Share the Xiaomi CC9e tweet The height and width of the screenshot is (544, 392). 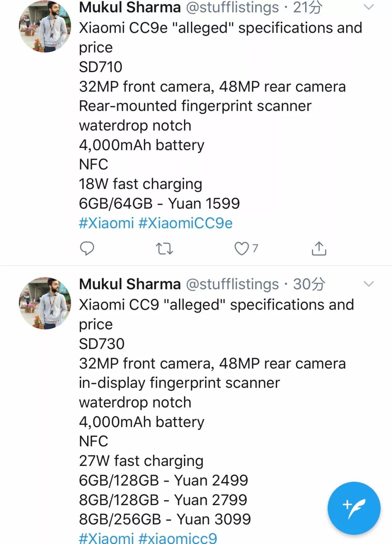pos(319,249)
